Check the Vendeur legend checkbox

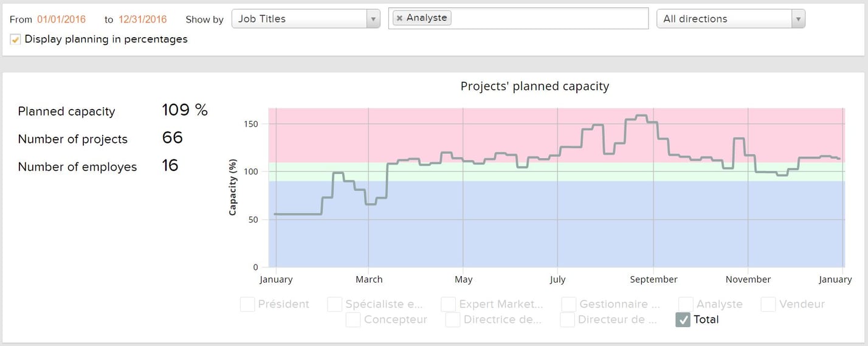[x=768, y=304]
